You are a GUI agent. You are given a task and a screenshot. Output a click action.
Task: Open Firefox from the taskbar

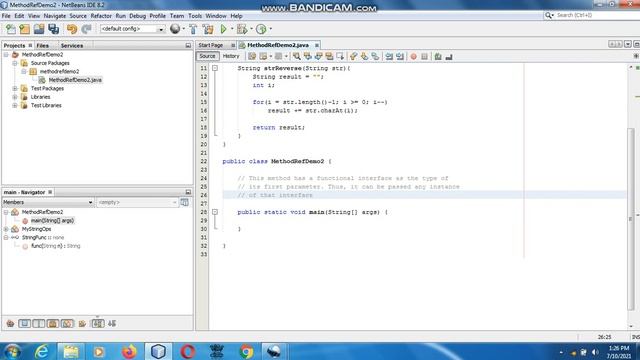(x=129, y=351)
